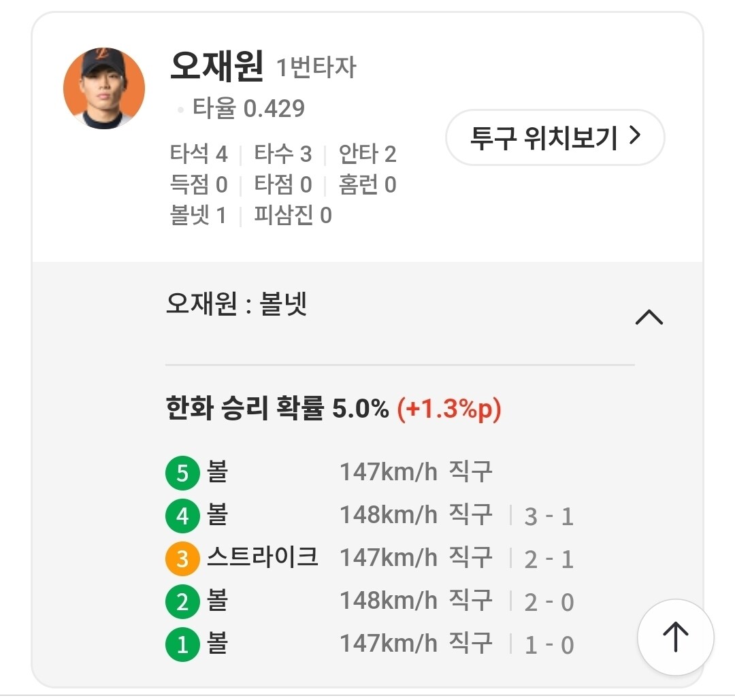The image size is (735, 700).
Task: Click the orange pitch number 3 circle
Action: (182, 559)
